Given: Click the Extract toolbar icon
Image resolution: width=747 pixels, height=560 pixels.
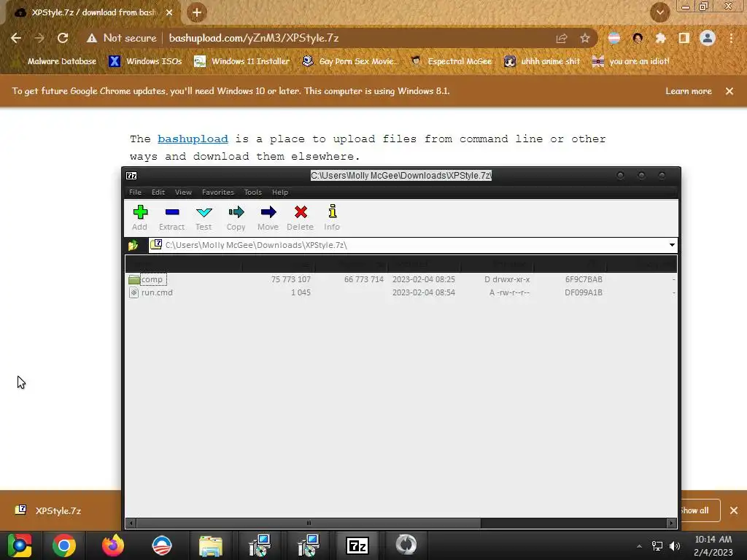Looking at the screenshot, I should 171,217.
